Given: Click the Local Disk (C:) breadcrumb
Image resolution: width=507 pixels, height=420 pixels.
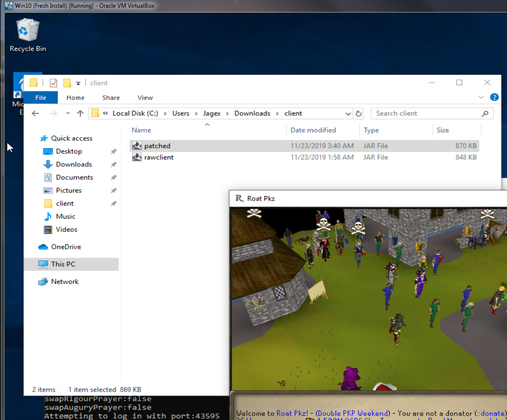Looking at the screenshot, I should click(135, 114).
